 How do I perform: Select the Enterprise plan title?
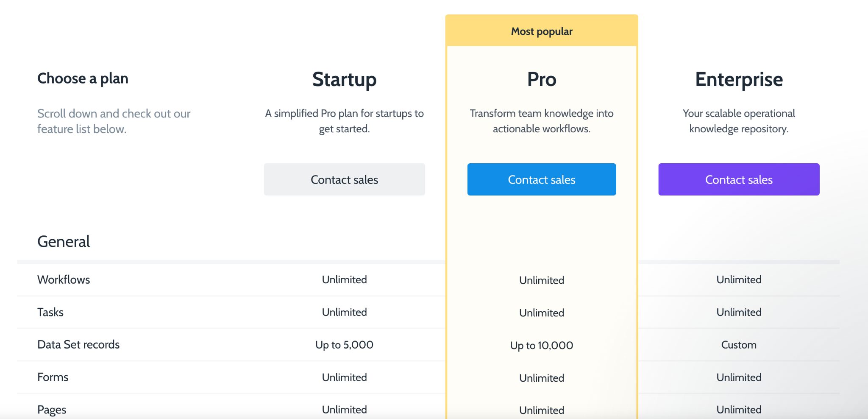(739, 79)
